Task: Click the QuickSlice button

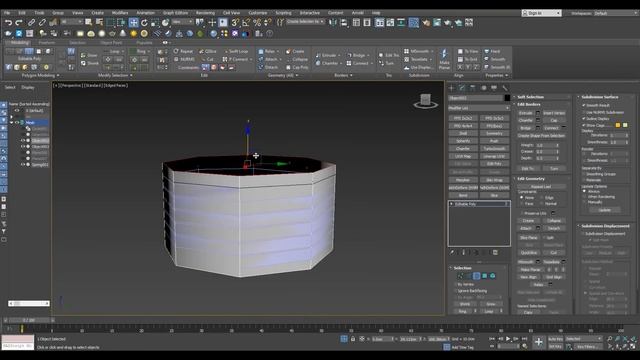Action: click(x=529, y=253)
